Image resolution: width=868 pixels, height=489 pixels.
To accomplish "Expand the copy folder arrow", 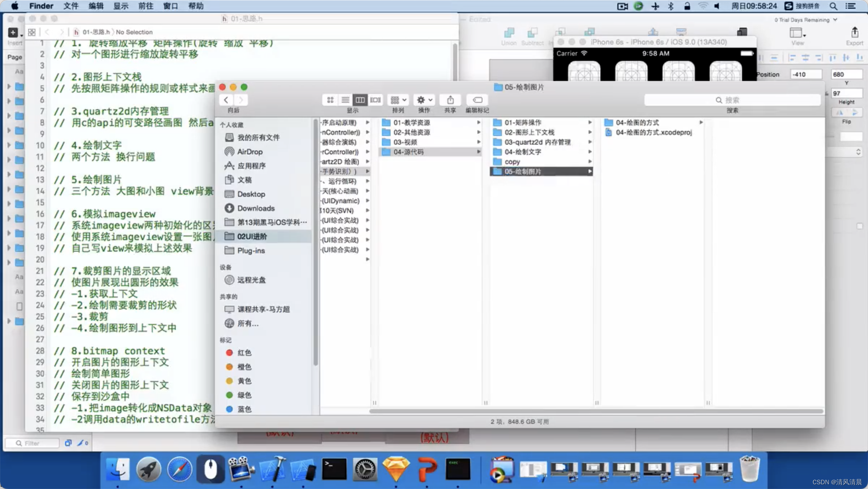I will pyautogui.click(x=590, y=162).
